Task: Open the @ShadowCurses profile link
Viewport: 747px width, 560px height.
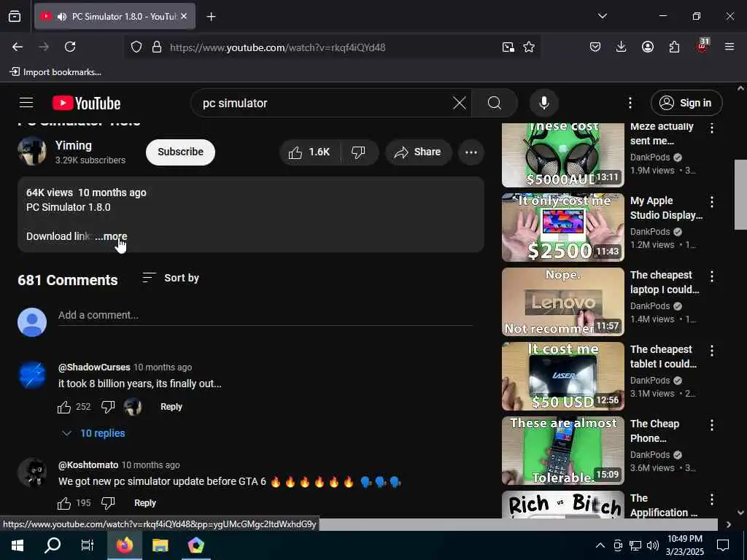Action: click(x=94, y=367)
